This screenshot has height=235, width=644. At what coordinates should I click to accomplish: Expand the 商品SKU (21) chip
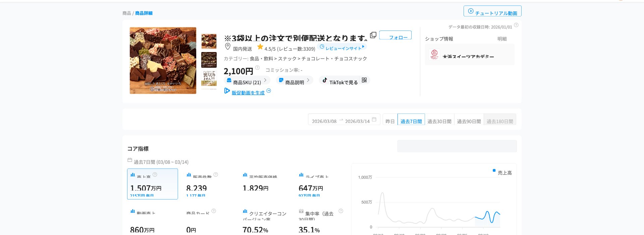pos(247,81)
